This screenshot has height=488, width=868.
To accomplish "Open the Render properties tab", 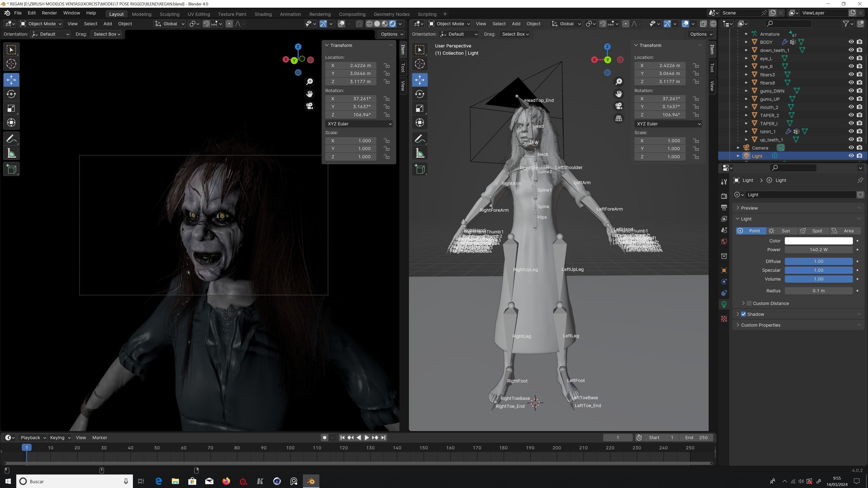I will [x=724, y=196].
